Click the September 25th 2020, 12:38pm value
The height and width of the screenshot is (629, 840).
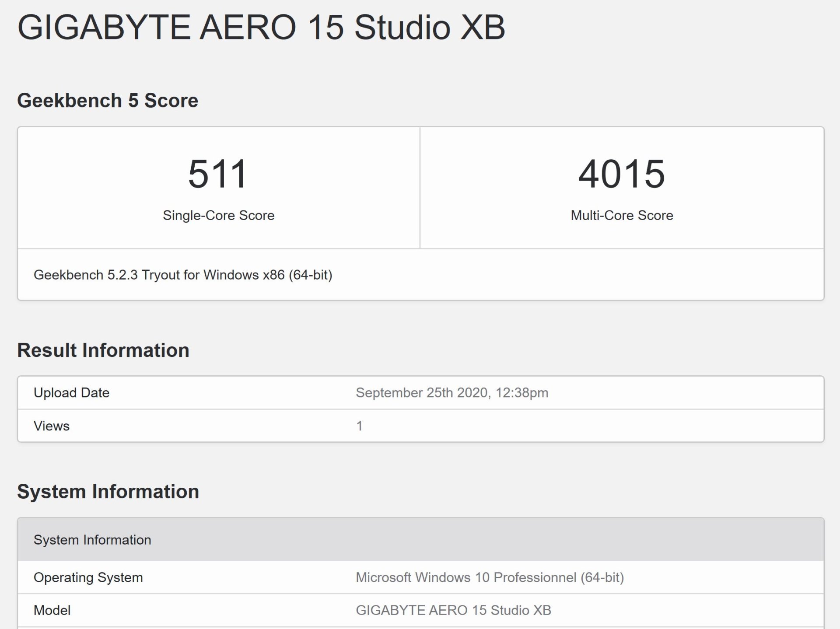(452, 393)
